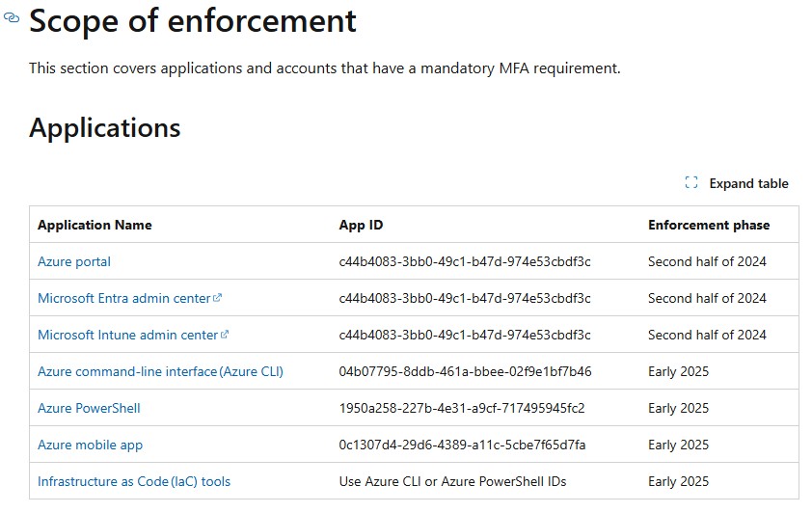Click 'Second half of 2024' in the Intune row
Image resolution: width=812 pixels, height=513 pixels.
[707, 336]
